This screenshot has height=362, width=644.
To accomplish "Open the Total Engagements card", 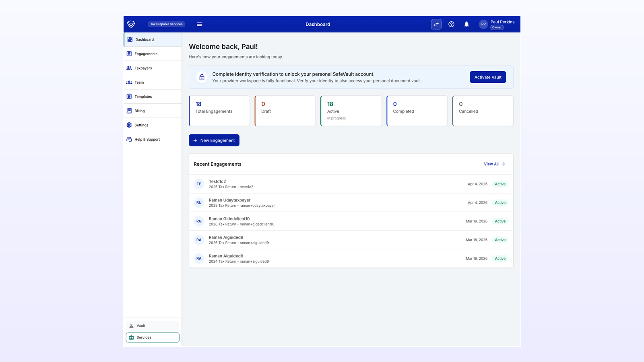I will pos(219,111).
